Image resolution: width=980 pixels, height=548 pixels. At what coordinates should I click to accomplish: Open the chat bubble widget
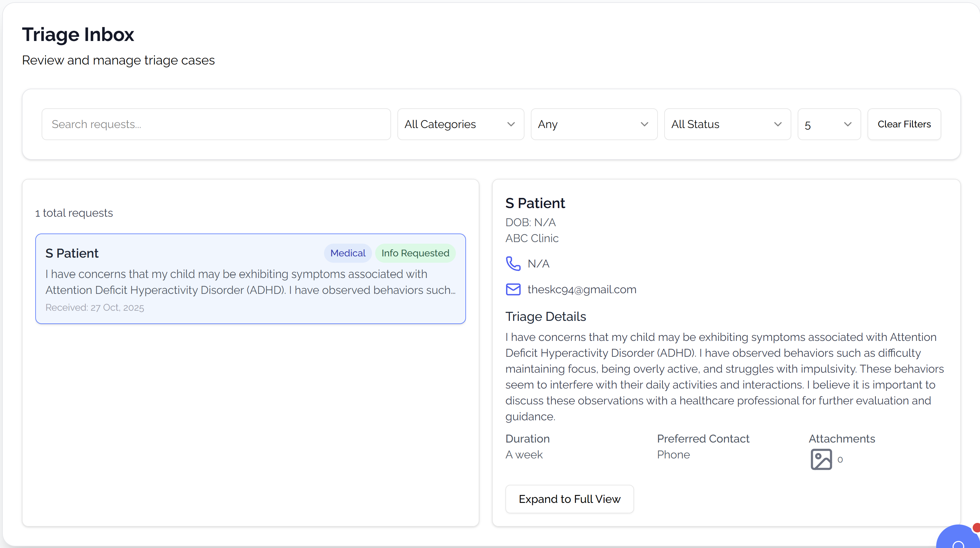point(959,540)
